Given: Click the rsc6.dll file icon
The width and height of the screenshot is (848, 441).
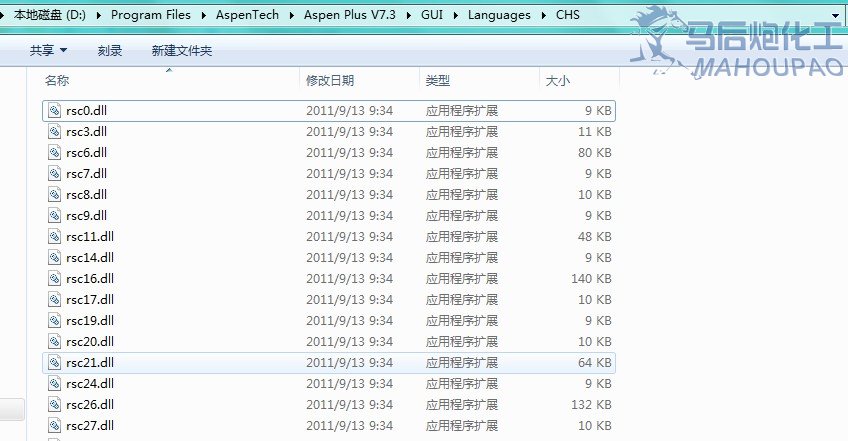Looking at the screenshot, I should [x=54, y=153].
